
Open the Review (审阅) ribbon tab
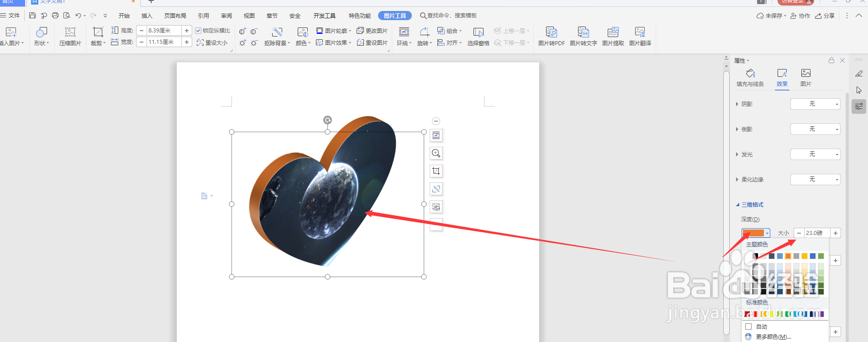pyautogui.click(x=226, y=16)
